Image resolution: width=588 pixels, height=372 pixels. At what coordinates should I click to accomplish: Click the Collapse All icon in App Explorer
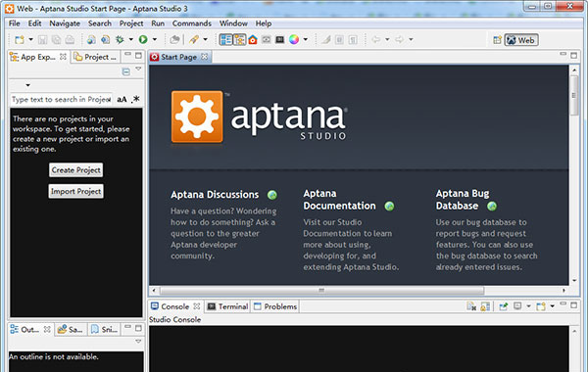click(126, 71)
